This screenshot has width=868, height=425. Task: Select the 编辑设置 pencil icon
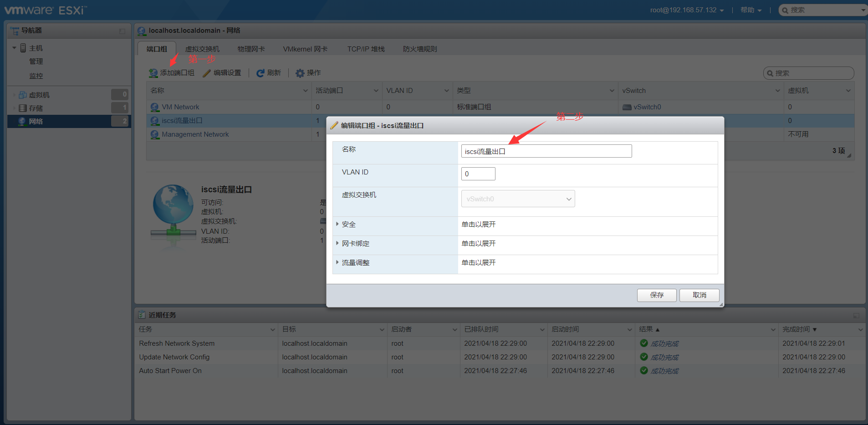(207, 72)
